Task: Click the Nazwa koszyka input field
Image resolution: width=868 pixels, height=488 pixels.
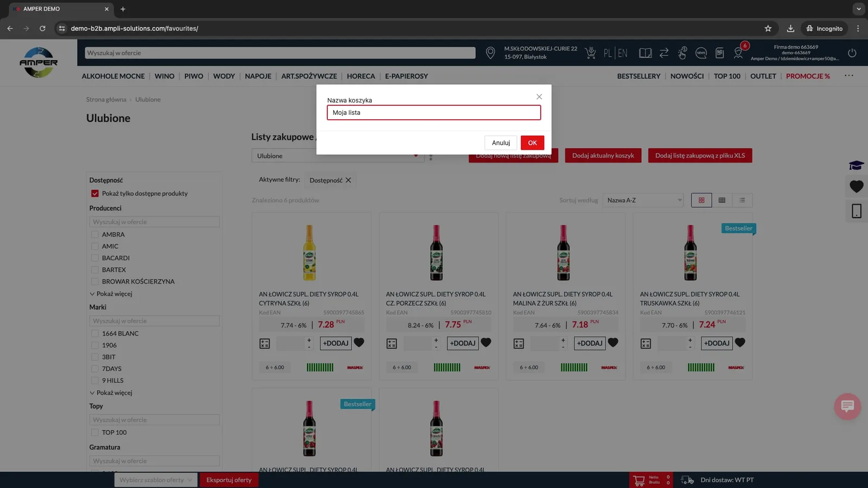Action: tap(434, 112)
